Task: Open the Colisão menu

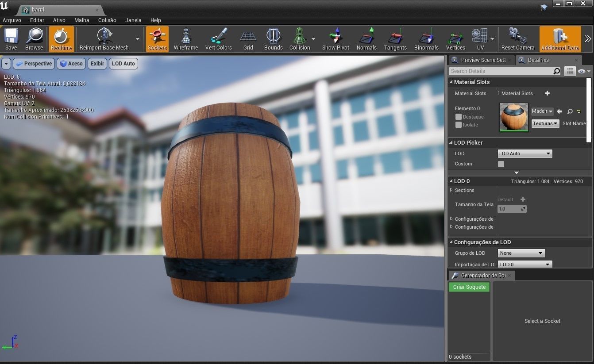Action: (x=107, y=20)
